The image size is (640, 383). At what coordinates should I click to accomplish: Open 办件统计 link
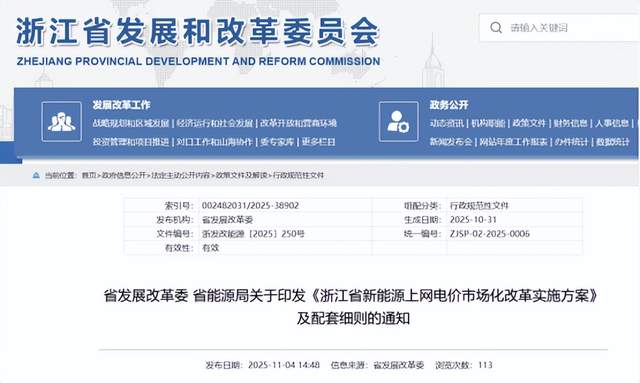pos(571,142)
